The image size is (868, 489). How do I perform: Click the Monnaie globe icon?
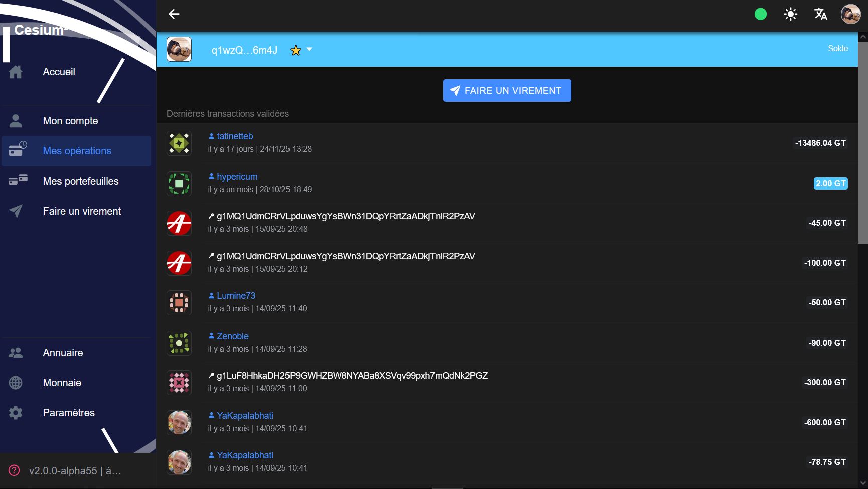(16, 383)
